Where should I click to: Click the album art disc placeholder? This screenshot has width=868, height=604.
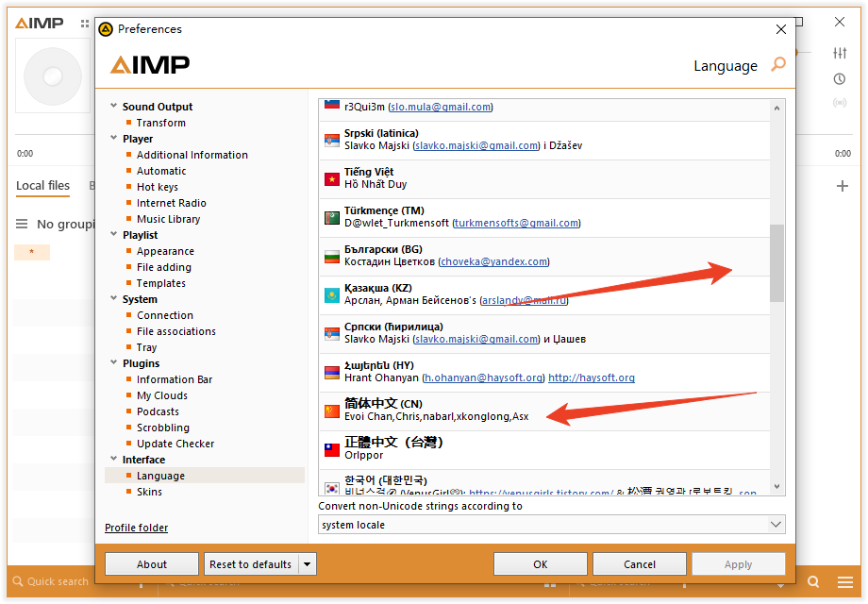(x=53, y=75)
